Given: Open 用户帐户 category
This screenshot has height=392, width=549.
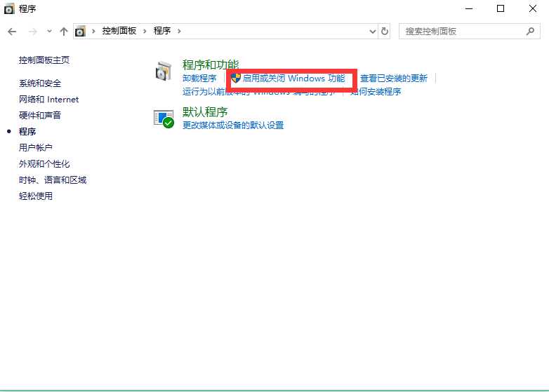Looking at the screenshot, I should [x=36, y=147].
